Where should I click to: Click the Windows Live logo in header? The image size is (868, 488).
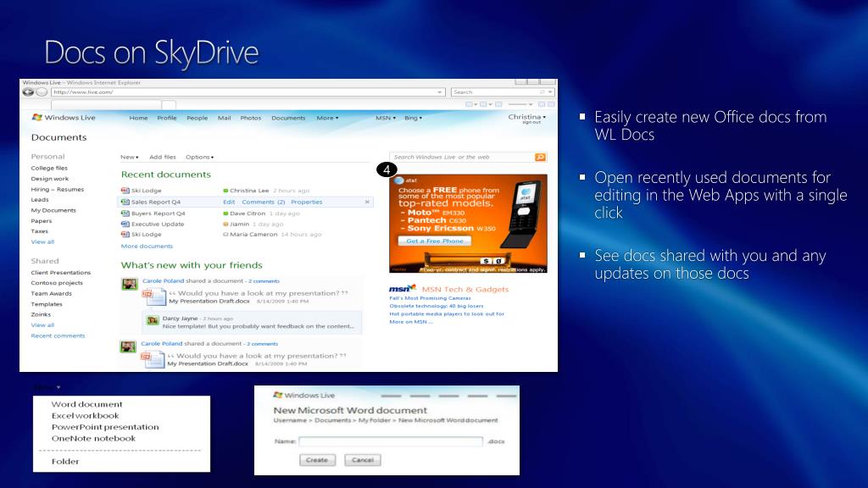point(64,117)
